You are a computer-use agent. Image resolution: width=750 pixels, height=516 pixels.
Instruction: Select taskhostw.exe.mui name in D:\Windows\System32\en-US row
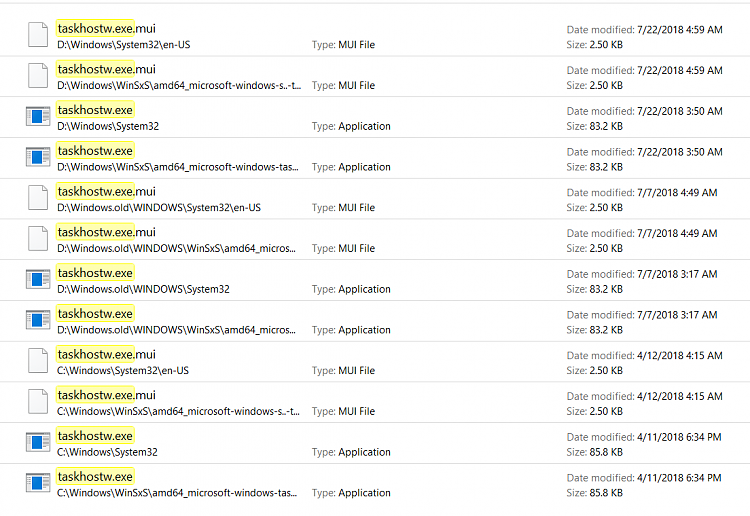pos(106,29)
